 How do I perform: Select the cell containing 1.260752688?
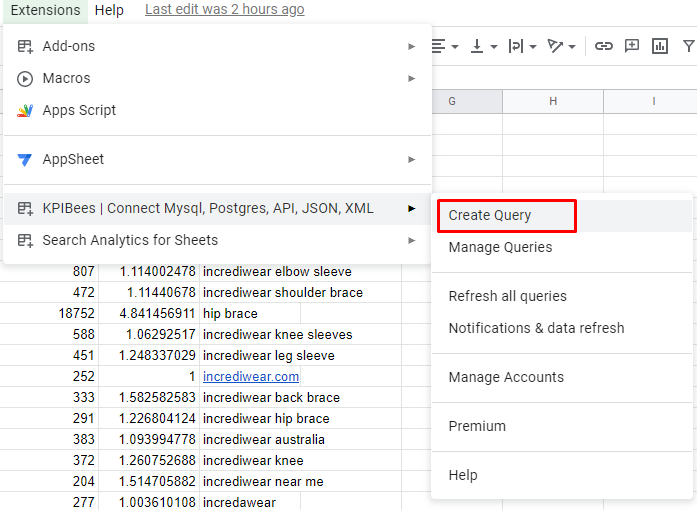click(x=149, y=461)
